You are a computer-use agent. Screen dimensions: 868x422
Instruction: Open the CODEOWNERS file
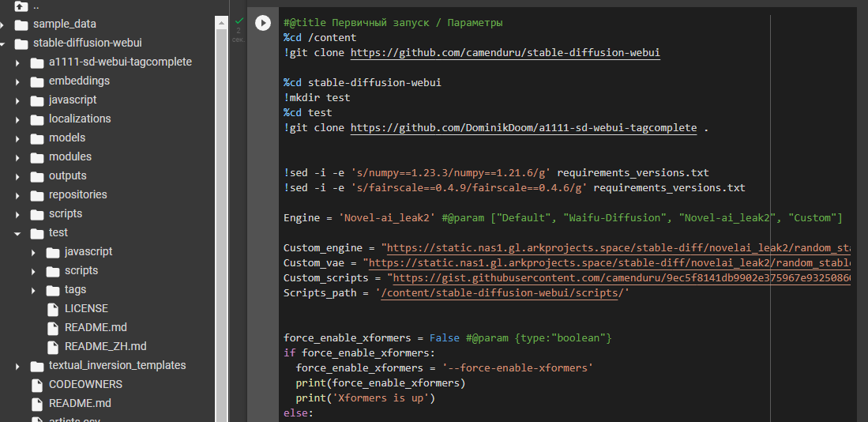[86, 384]
